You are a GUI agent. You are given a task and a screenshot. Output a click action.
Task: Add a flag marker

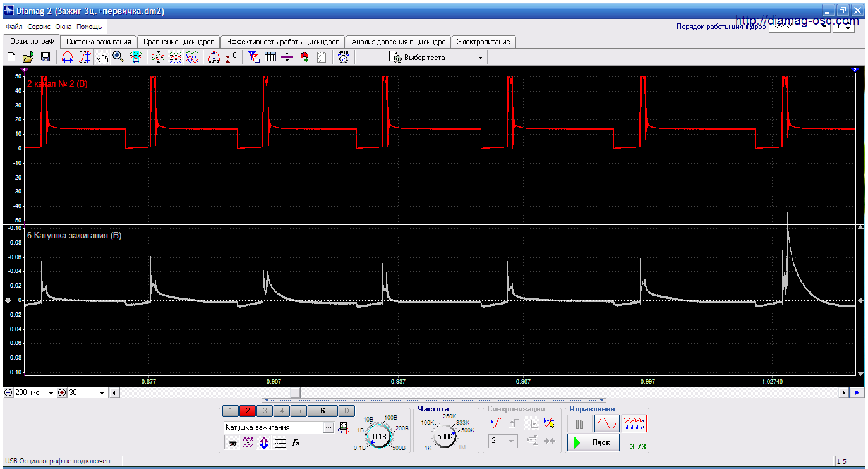point(304,58)
